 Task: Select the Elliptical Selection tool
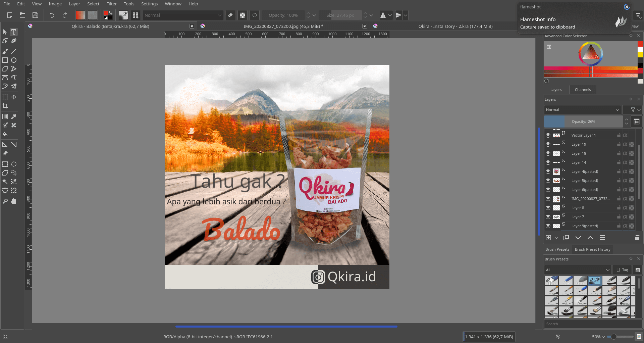coord(14,164)
